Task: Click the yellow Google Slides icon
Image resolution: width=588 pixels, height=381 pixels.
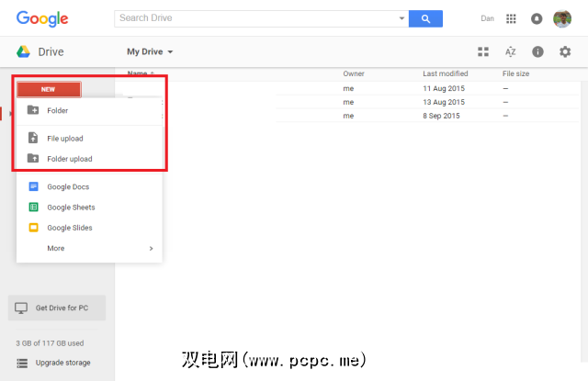Action: (x=33, y=228)
